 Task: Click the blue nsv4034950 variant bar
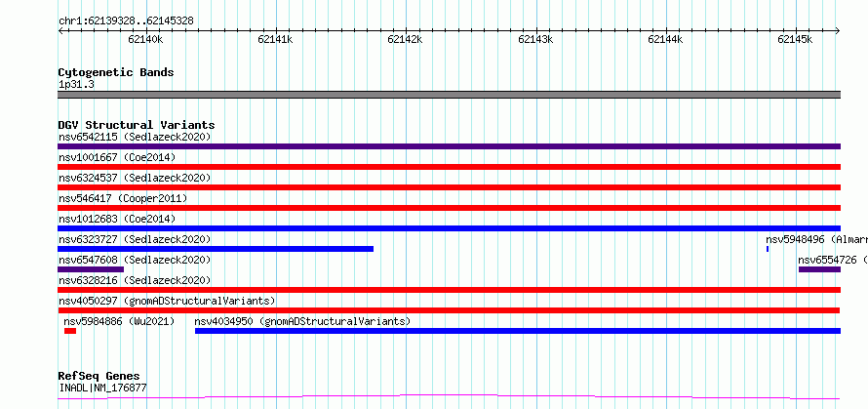(518, 331)
